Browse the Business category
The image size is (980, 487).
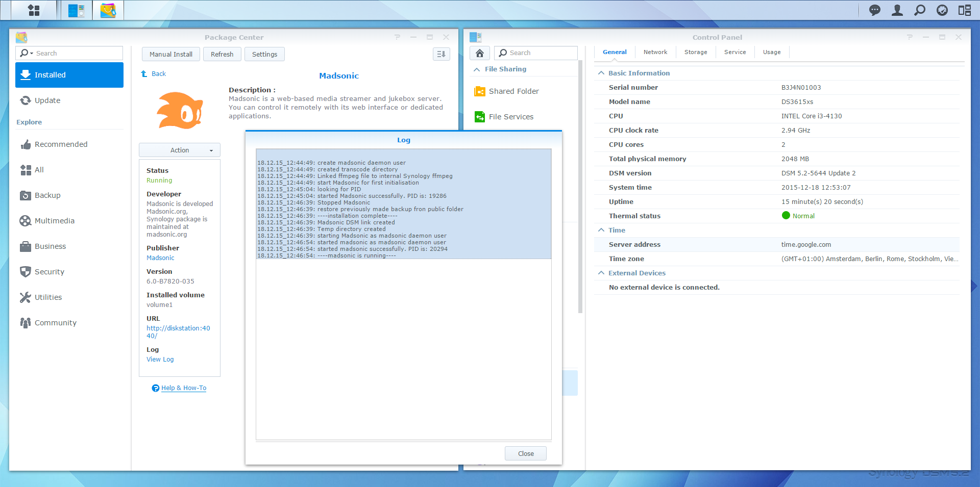(69, 246)
